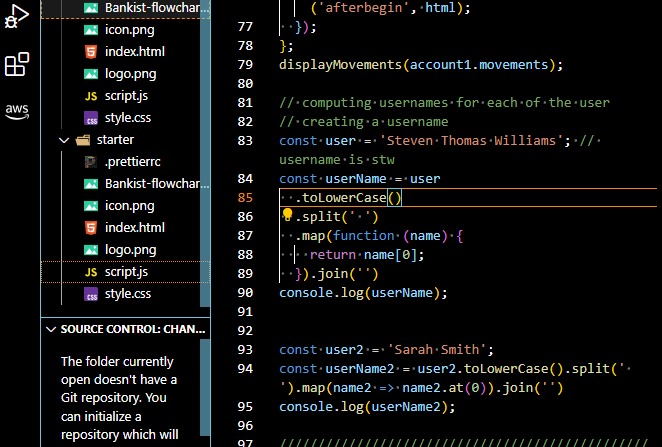The height and width of the screenshot is (447, 662).
Task: Click the 'SOURCE CONTROL: CHAN...' section title
Action: [133, 329]
